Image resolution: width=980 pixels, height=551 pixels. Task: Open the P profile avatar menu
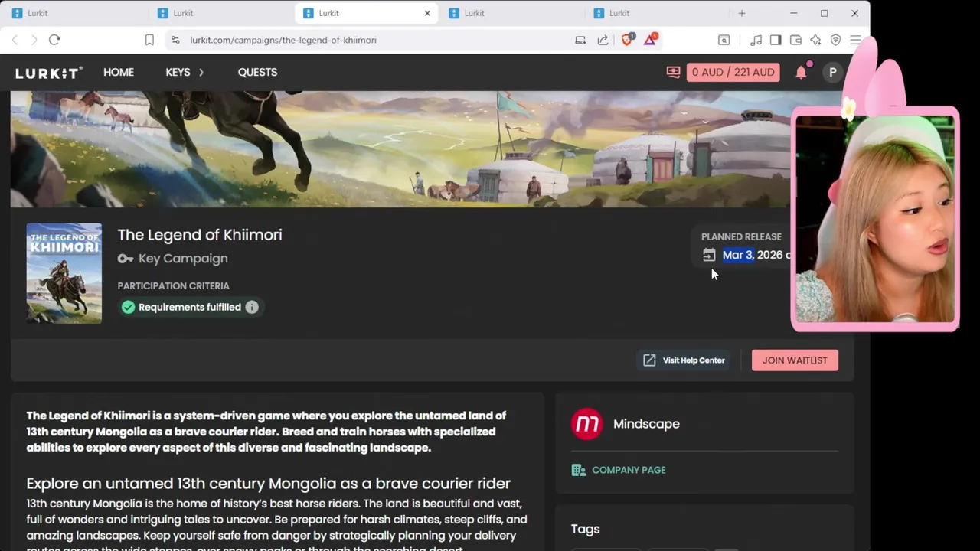pos(832,72)
